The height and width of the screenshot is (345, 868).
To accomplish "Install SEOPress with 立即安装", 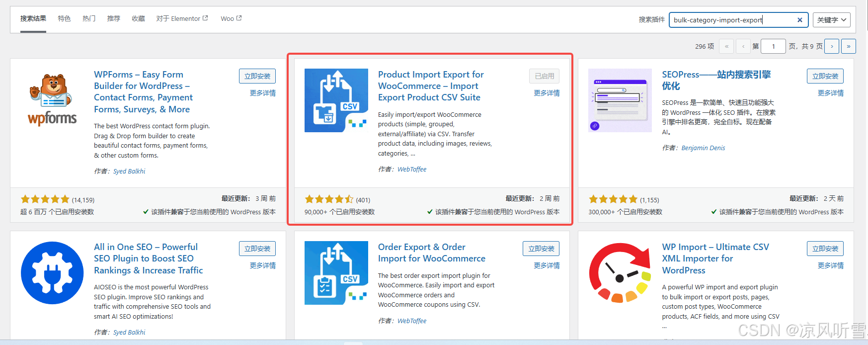I will [825, 76].
